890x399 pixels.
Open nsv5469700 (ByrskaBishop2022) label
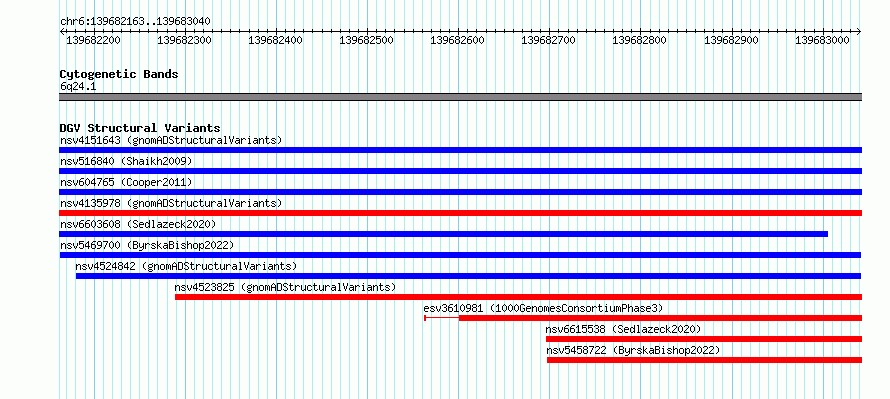click(147, 245)
